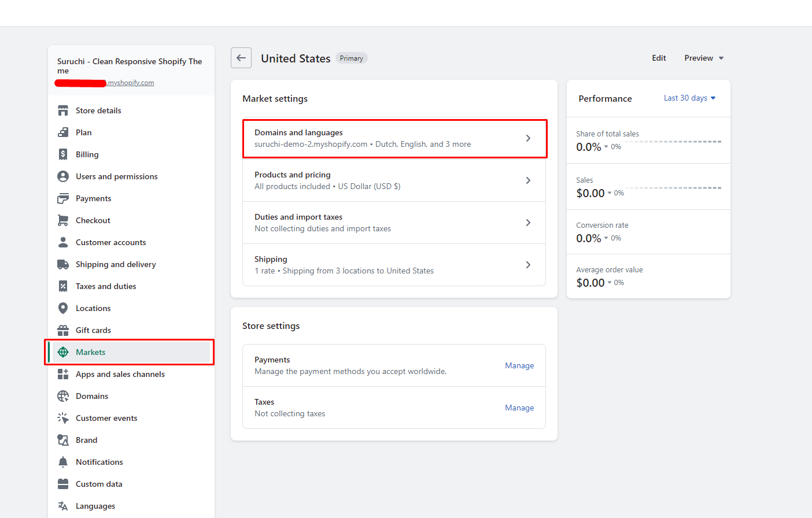Click the Locations pin icon
The width and height of the screenshot is (812, 518).
pos(63,308)
